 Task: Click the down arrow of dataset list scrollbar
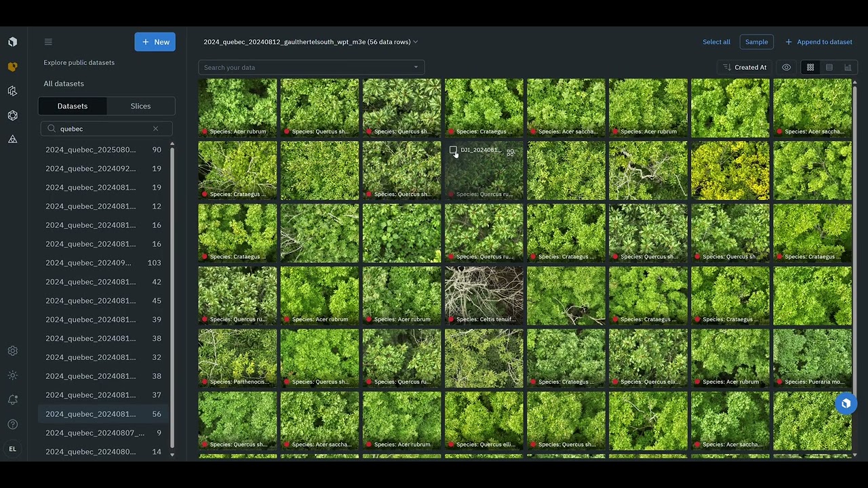coord(172,455)
